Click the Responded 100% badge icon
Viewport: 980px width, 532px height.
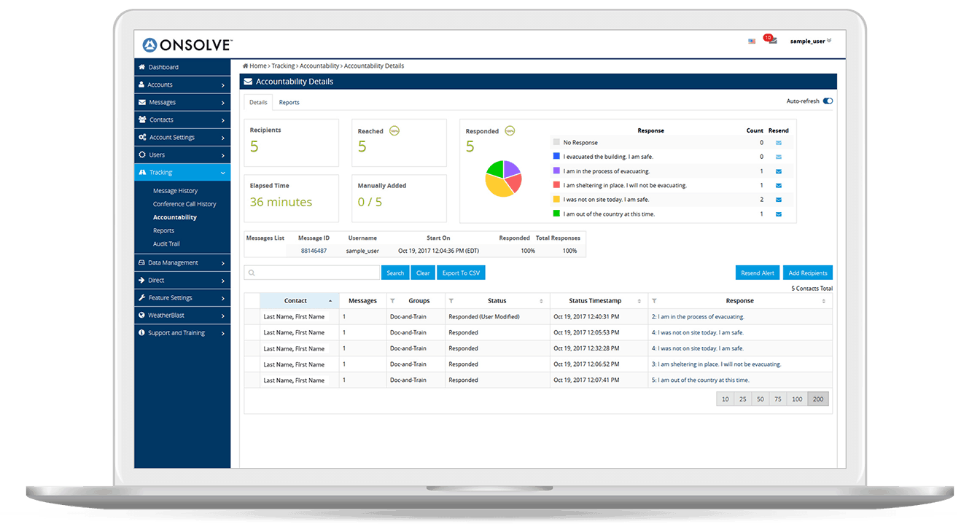510,131
